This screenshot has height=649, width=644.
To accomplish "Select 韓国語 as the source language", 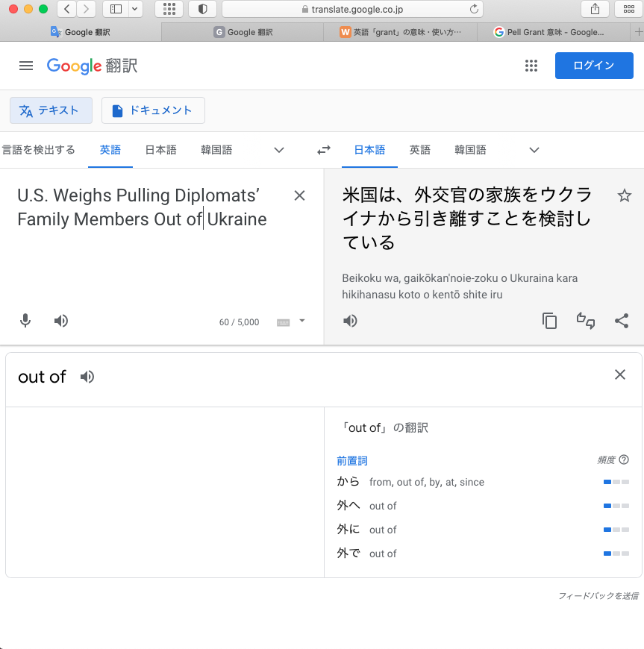I will (216, 150).
